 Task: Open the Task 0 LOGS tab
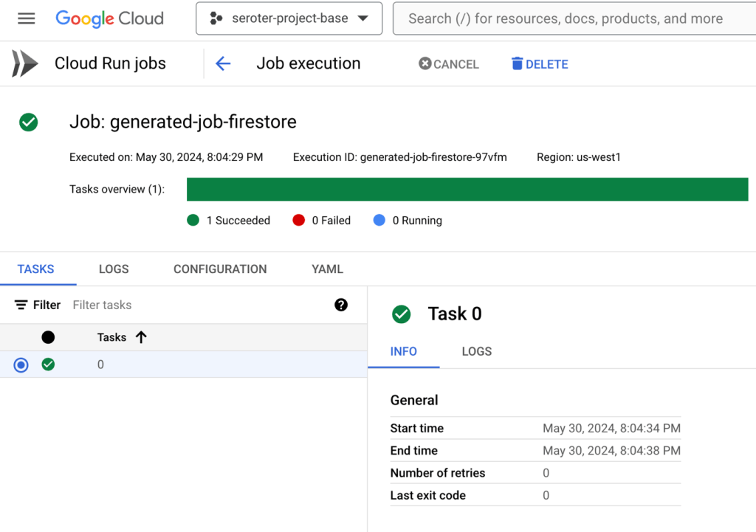click(476, 351)
